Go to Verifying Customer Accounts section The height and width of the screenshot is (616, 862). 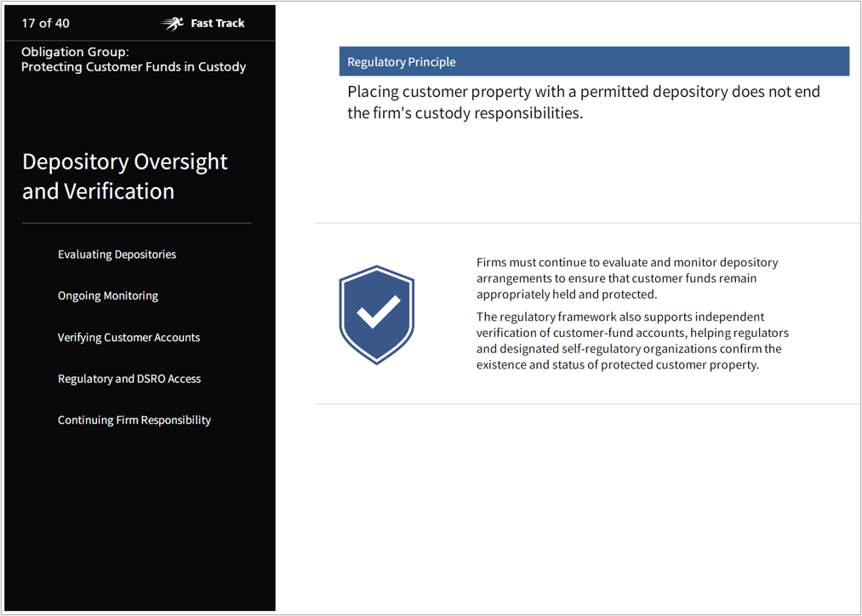[x=128, y=338]
